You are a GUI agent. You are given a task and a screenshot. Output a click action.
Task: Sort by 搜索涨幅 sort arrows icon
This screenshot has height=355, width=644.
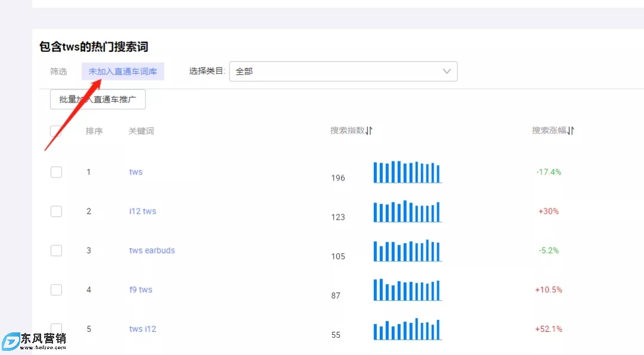click(571, 130)
